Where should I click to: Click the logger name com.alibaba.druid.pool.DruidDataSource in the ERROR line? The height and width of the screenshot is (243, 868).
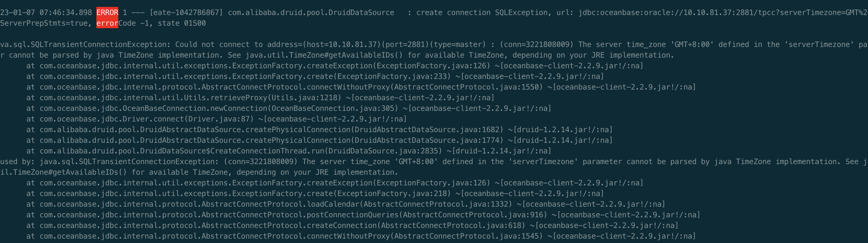coord(311,13)
